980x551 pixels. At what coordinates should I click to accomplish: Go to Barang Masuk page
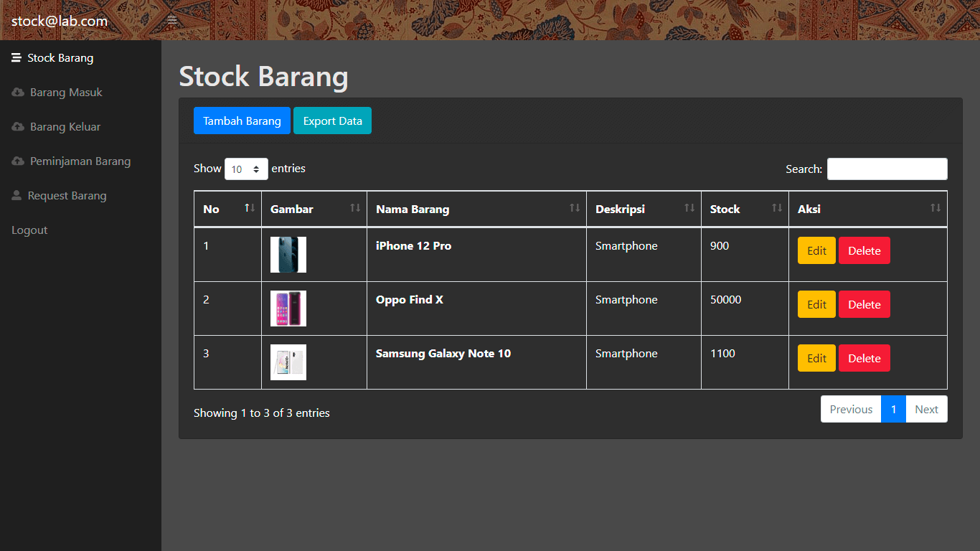tap(66, 93)
